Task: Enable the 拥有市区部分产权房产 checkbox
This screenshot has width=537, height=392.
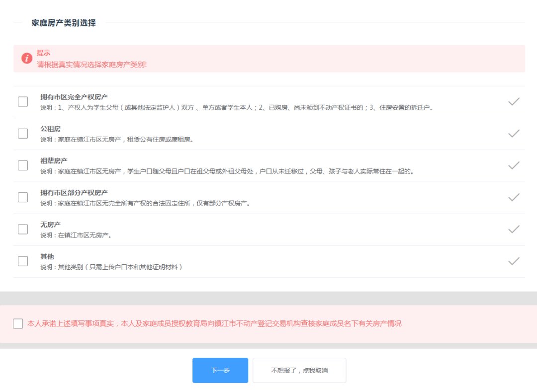Action: 23,197
